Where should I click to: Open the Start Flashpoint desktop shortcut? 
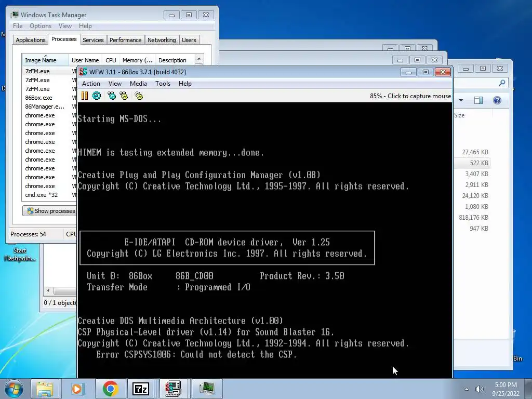tap(19, 252)
